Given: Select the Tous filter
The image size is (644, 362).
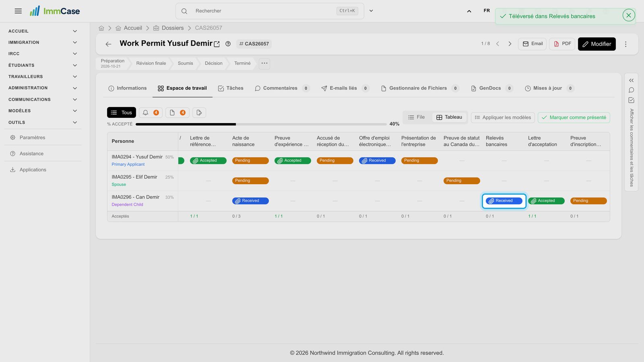Looking at the screenshot, I should coord(122,113).
